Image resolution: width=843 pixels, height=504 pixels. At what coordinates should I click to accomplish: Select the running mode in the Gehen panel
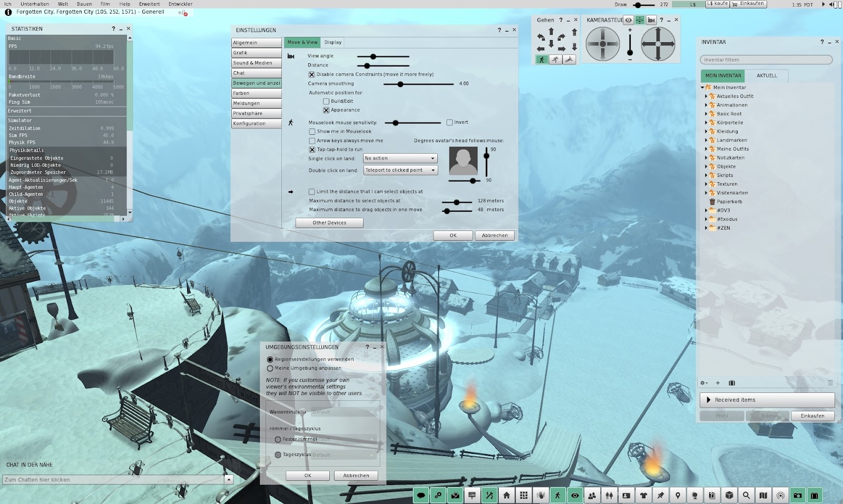[555, 59]
